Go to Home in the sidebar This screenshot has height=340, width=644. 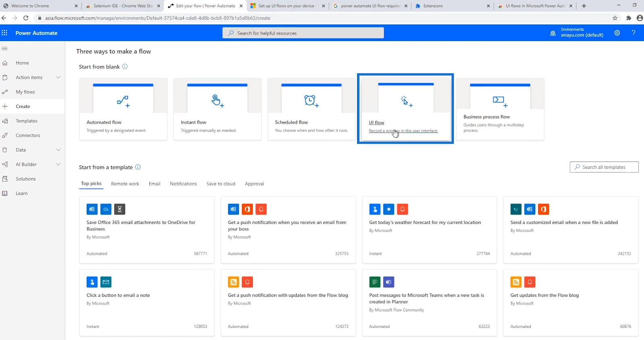click(x=23, y=63)
